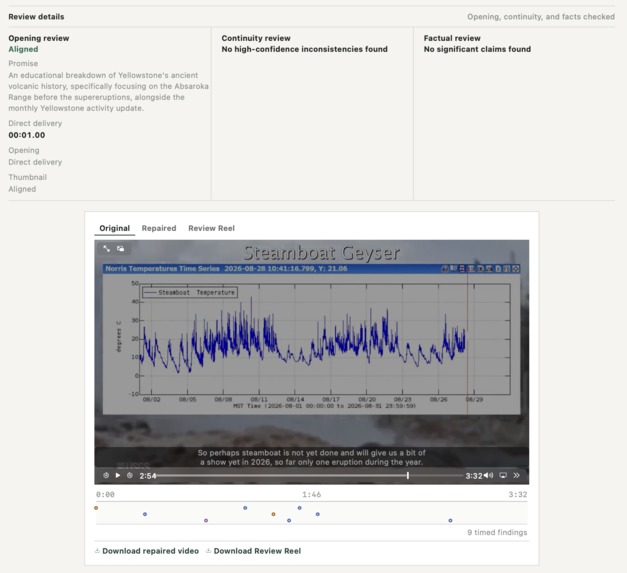Open the Review Reel tab

(x=211, y=228)
